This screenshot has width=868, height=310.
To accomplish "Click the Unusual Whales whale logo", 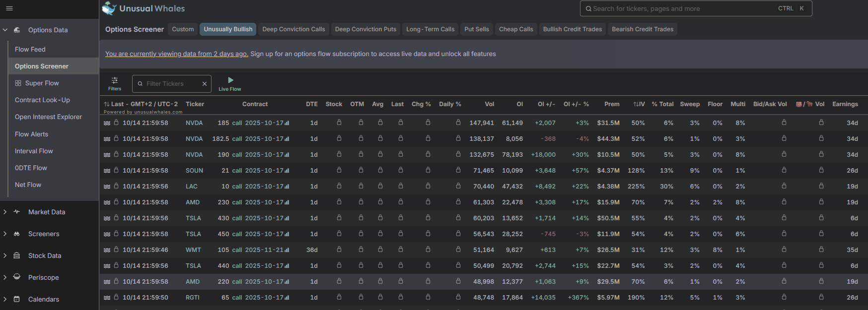I will pyautogui.click(x=109, y=8).
